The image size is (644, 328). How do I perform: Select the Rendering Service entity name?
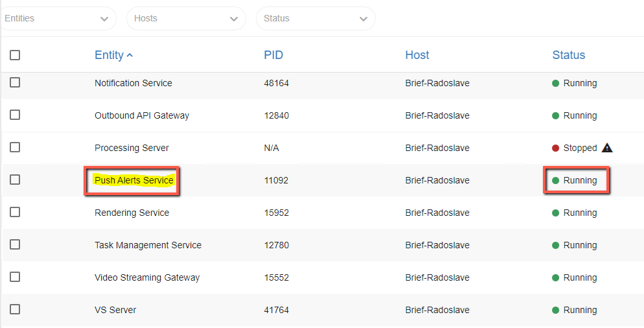pyautogui.click(x=132, y=213)
